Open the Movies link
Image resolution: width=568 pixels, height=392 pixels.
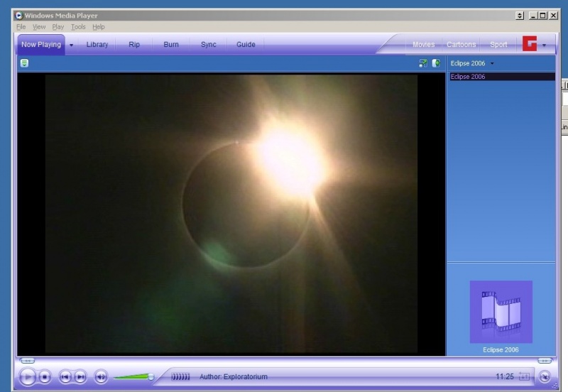(424, 45)
